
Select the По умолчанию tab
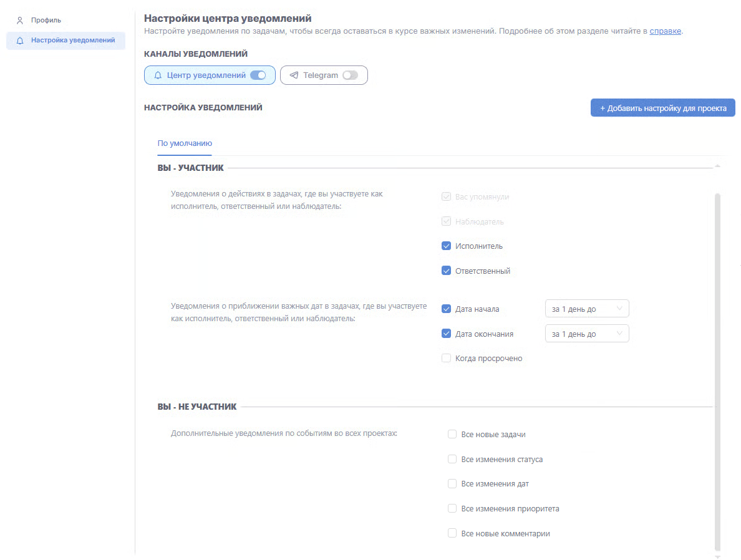point(185,143)
